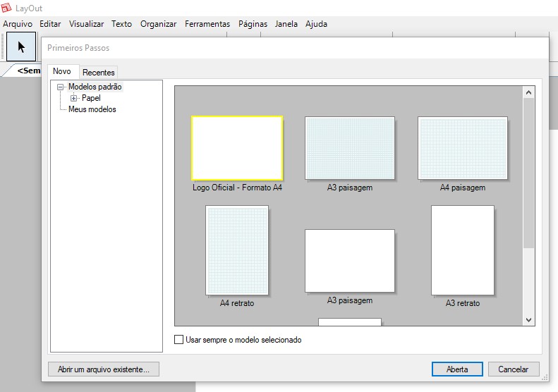Select Papel in the template tree
The width and height of the screenshot is (558, 392).
tap(91, 98)
